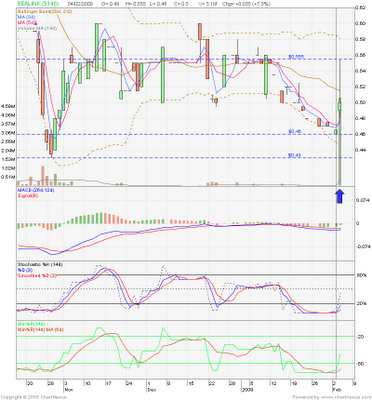Click the 0.014 MACD axis label

362,200
